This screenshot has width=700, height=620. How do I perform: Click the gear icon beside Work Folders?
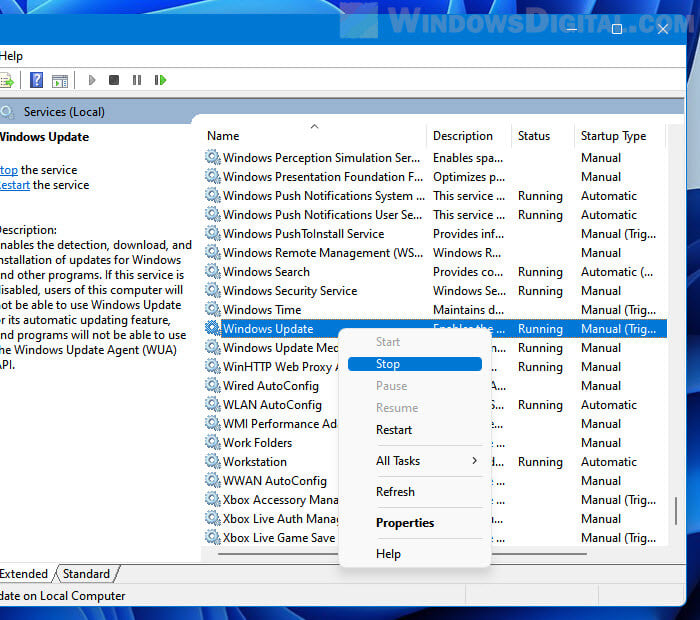[213, 442]
